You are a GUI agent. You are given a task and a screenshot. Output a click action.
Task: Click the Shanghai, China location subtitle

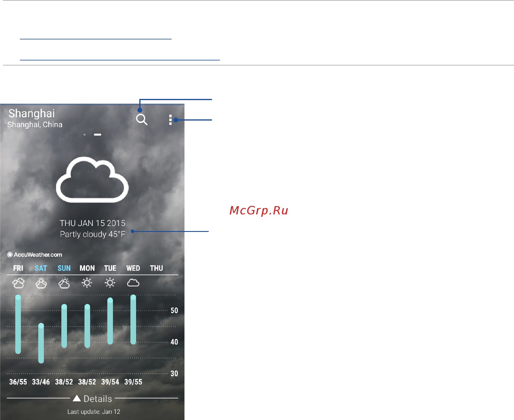click(35, 125)
